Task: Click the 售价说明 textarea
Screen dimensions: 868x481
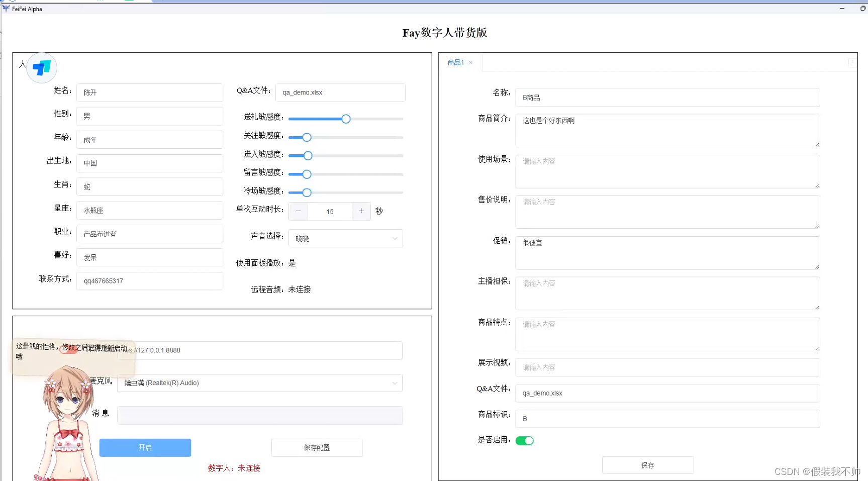Action: (x=667, y=212)
